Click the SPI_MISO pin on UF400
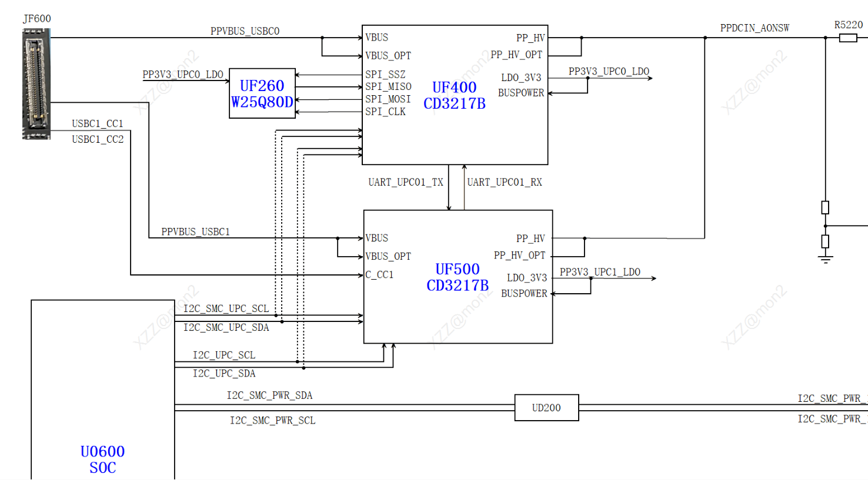 388,87
